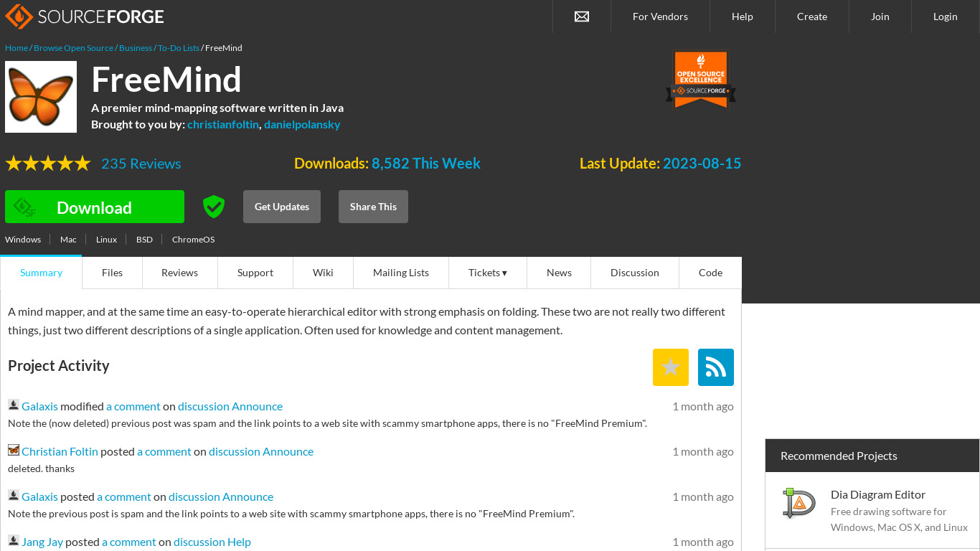This screenshot has height=551, width=980.
Task: Click Join in top navigation
Action: point(880,17)
